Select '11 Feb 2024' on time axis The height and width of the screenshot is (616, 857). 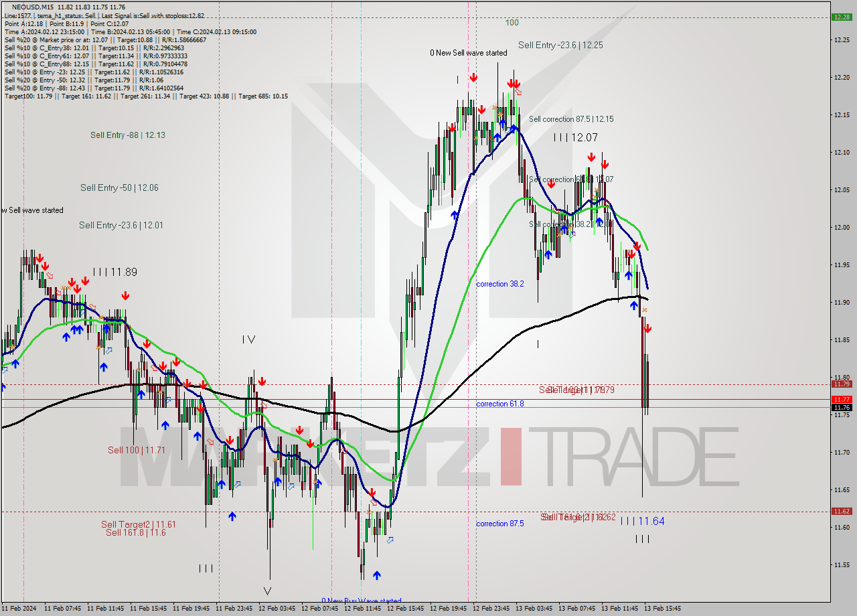pyautogui.click(x=19, y=609)
